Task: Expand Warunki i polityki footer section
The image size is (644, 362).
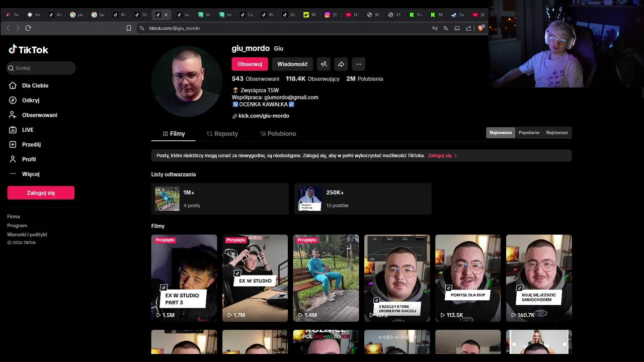Action: 27,235
